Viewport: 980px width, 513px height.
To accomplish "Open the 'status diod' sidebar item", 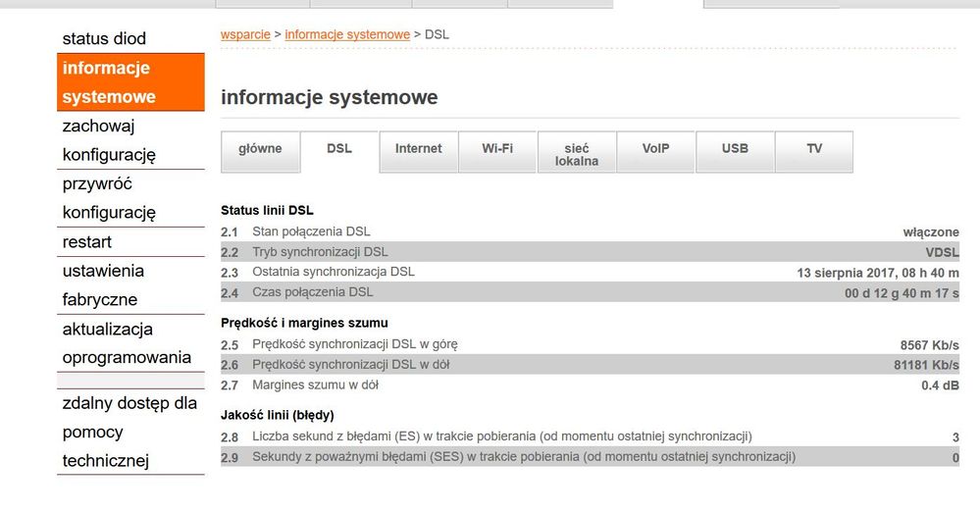I will pyautogui.click(x=104, y=39).
